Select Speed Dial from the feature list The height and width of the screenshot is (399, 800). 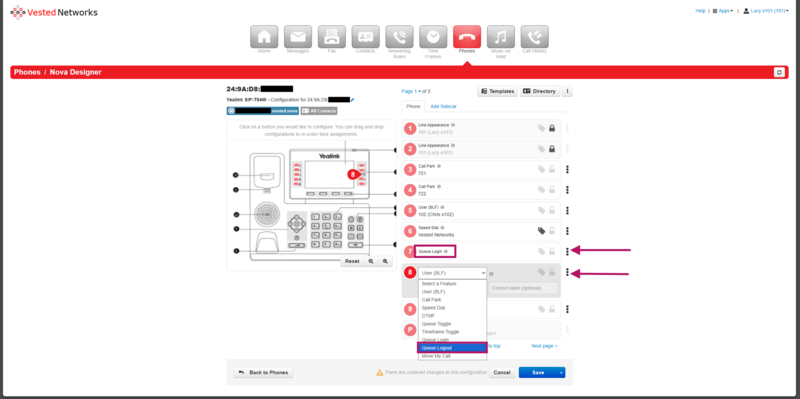click(x=453, y=308)
